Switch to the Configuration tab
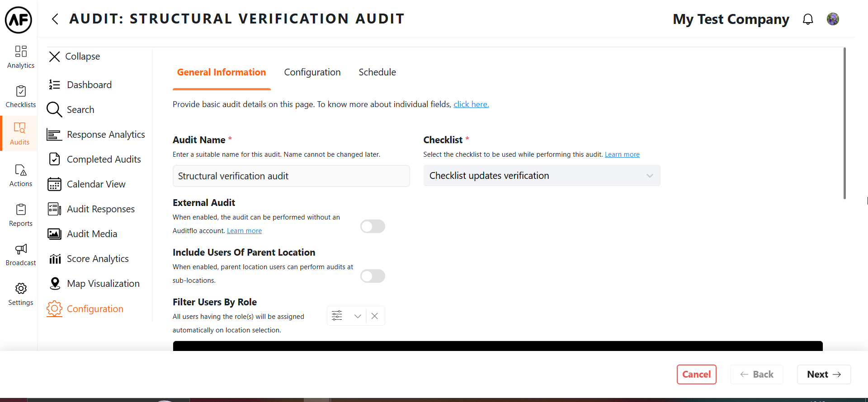 (312, 72)
